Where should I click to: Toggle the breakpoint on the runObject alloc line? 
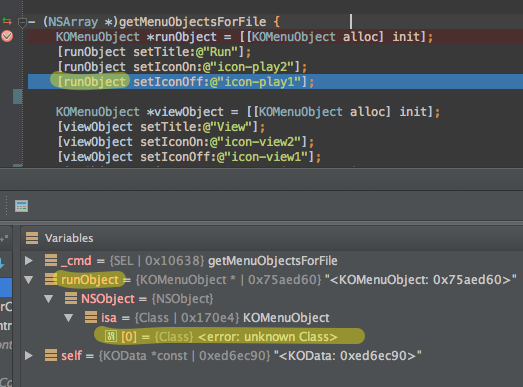7,36
